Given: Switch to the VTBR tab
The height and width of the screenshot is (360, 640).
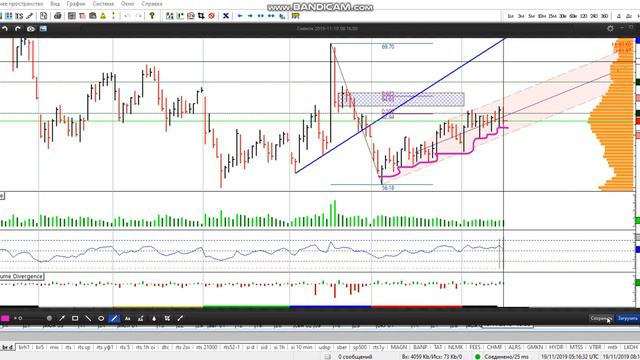Looking at the screenshot, I should pyautogui.click(x=595, y=347).
